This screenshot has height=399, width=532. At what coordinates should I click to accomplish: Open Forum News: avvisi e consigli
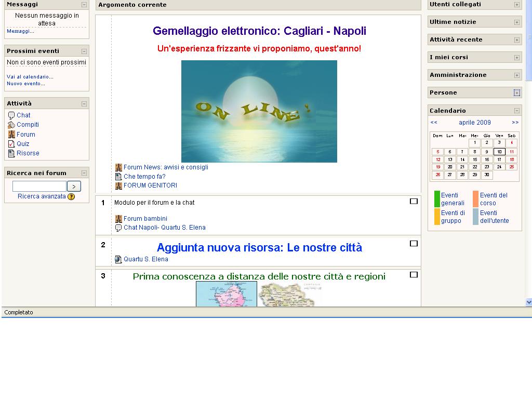pyautogui.click(x=166, y=167)
